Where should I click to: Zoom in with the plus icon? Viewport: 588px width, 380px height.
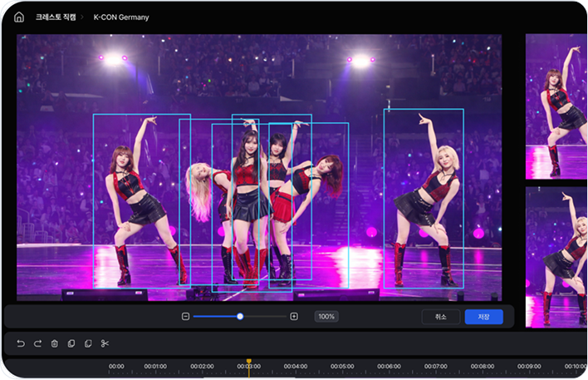click(x=294, y=317)
